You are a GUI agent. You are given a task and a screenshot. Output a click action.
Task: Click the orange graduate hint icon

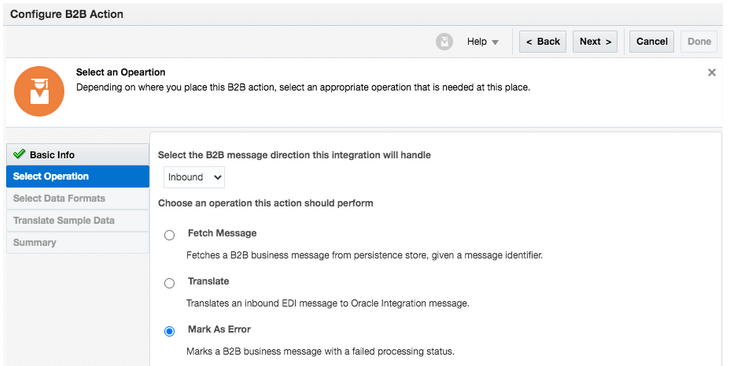pyautogui.click(x=39, y=91)
